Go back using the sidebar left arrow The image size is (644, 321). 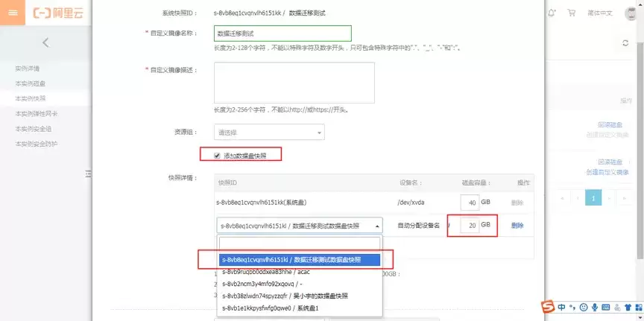pyautogui.click(x=45, y=42)
